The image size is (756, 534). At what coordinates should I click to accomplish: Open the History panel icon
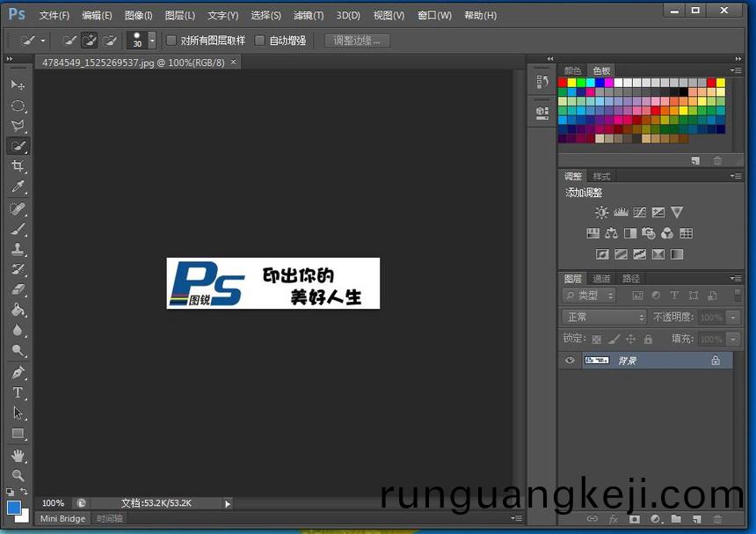542,82
